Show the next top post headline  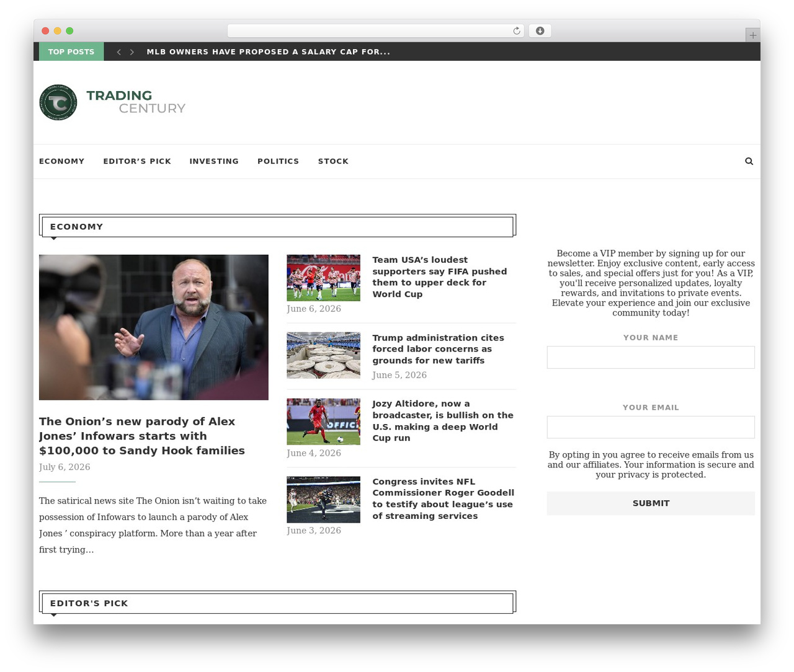(132, 52)
